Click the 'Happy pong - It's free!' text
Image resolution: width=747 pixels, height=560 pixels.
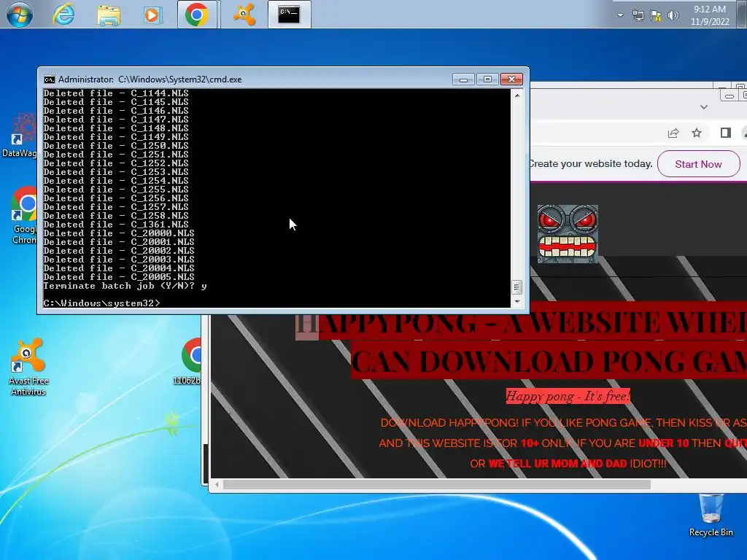coord(568,396)
